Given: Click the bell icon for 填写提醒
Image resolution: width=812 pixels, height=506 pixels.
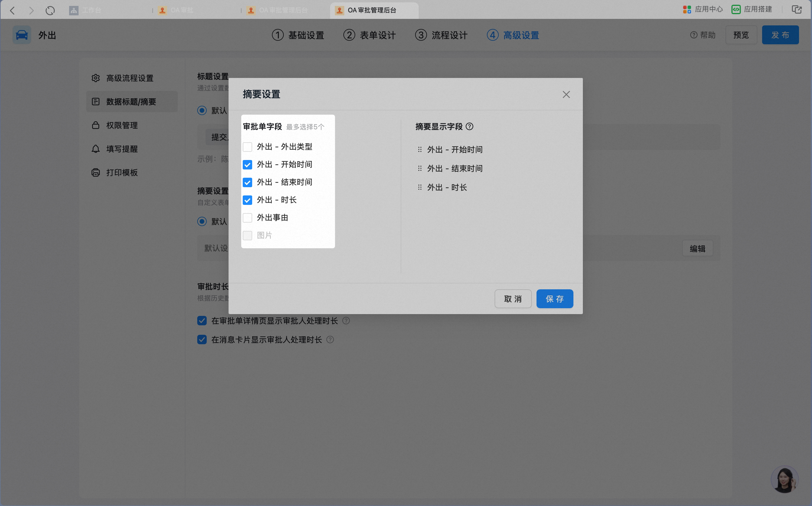Looking at the screenshot, I should tap(96, 149).
